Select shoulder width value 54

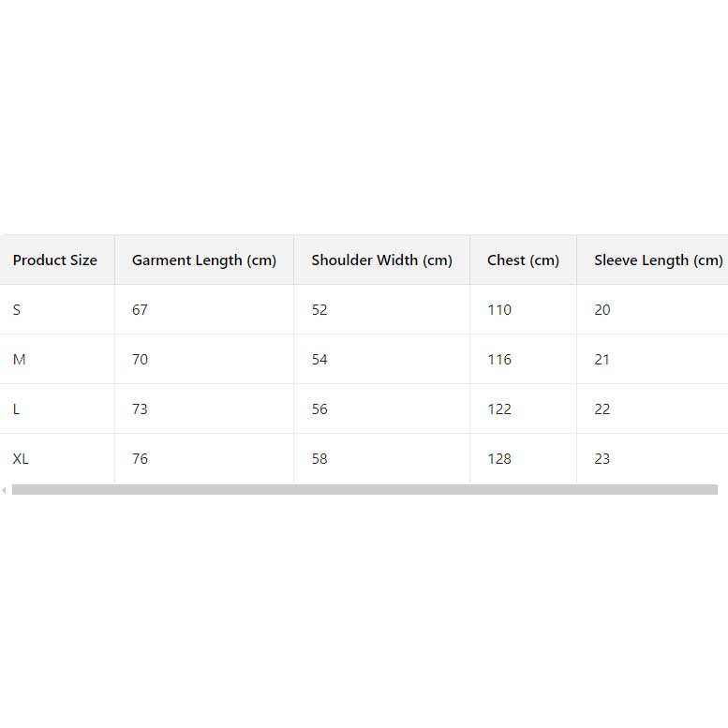pyautogui.click(x=319, y=360)
